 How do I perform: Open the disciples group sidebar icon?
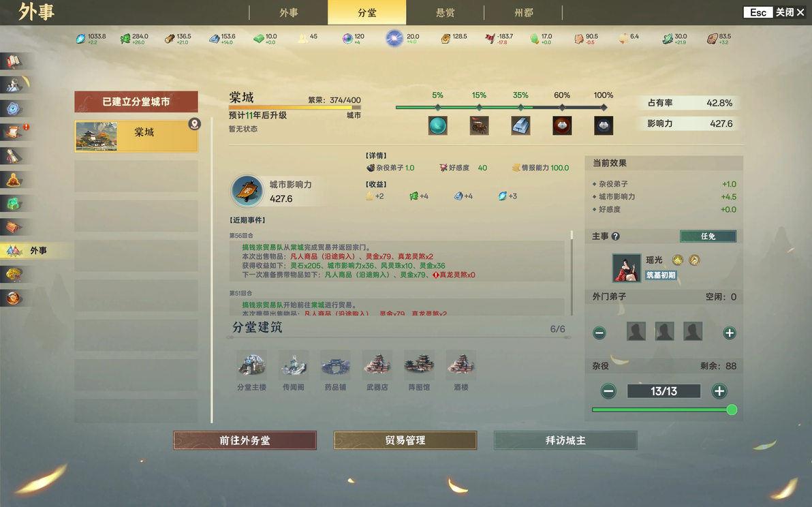pyautogui.click(x=14, y=84)
